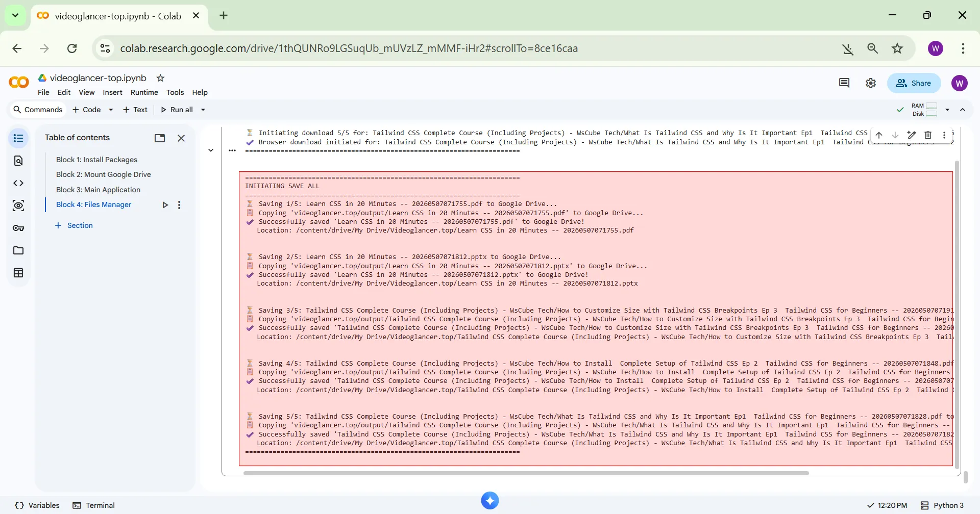The height and width of the screenshot is (514, 980).
Task: Pop out Table of contents into new tab
Action: pyautogui.click(x=160, y=138)
